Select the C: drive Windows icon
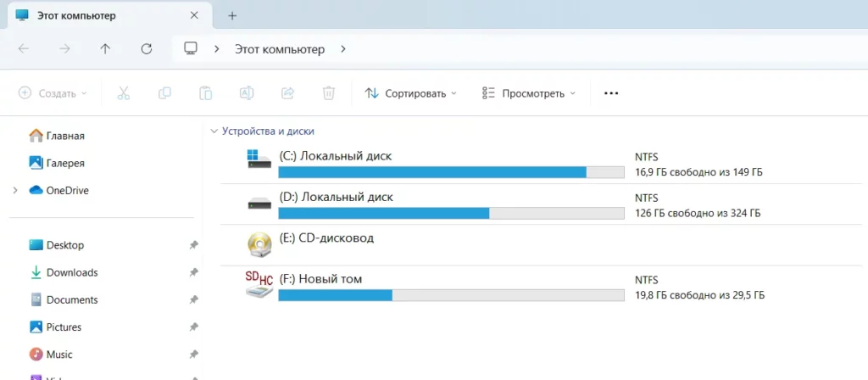This screenshot has height=380, width=868. (259, 159)
